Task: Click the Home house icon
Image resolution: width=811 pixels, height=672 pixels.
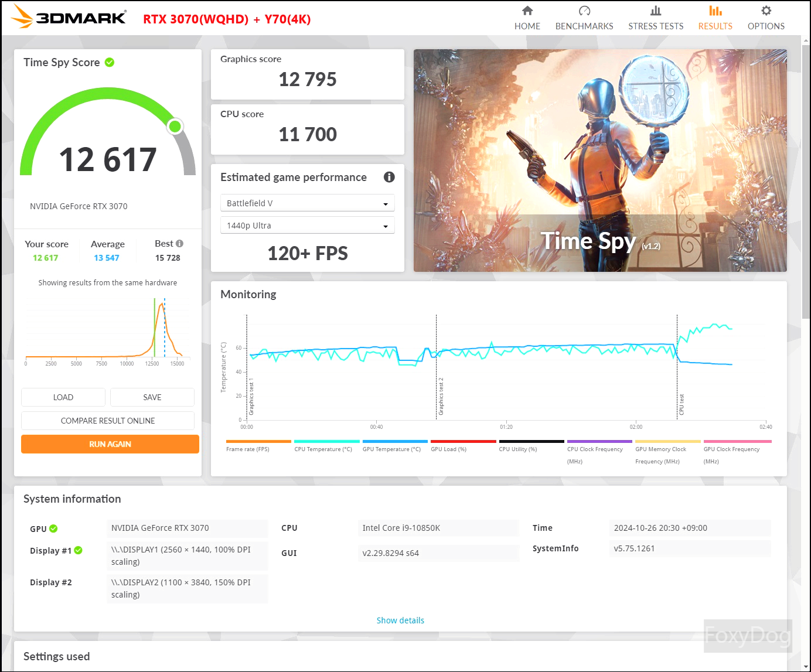Action: pyautogui.click(x=527, y=11)
